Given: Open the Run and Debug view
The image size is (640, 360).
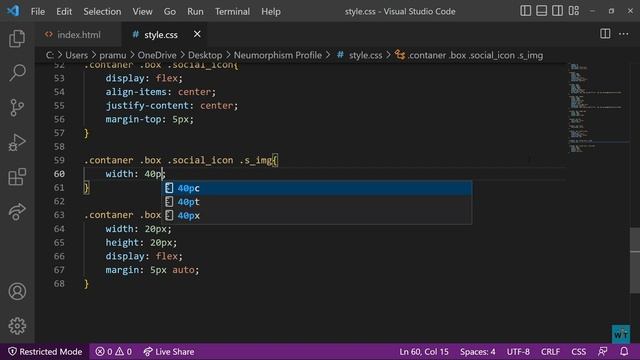Looking at the screenshot, I should tap(17, 142).
